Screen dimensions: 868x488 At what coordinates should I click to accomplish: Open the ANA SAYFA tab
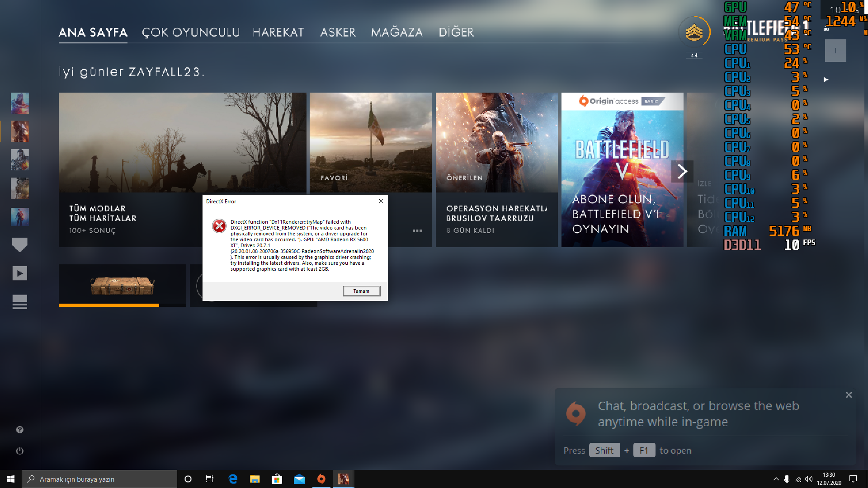(93, 33)
